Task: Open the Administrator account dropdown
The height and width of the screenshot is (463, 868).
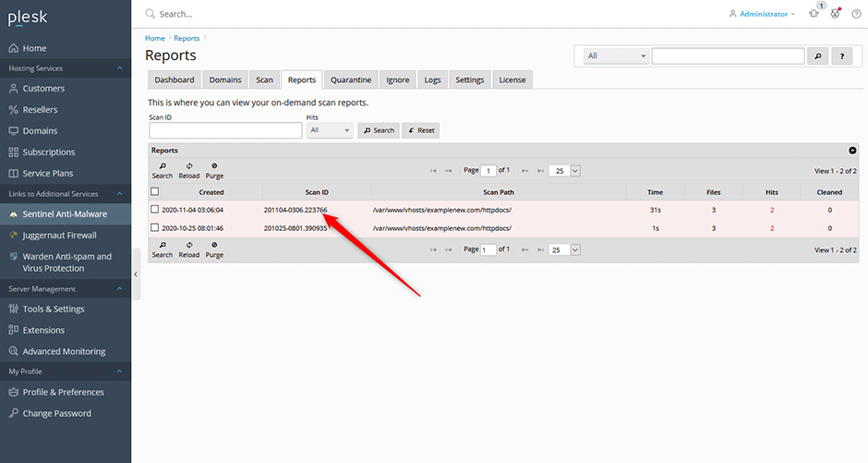Action: [x=762, y=14]
